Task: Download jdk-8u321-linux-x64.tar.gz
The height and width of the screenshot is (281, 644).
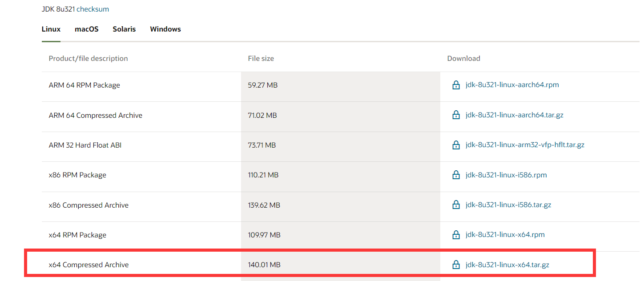Action: (x=507, y=265)
